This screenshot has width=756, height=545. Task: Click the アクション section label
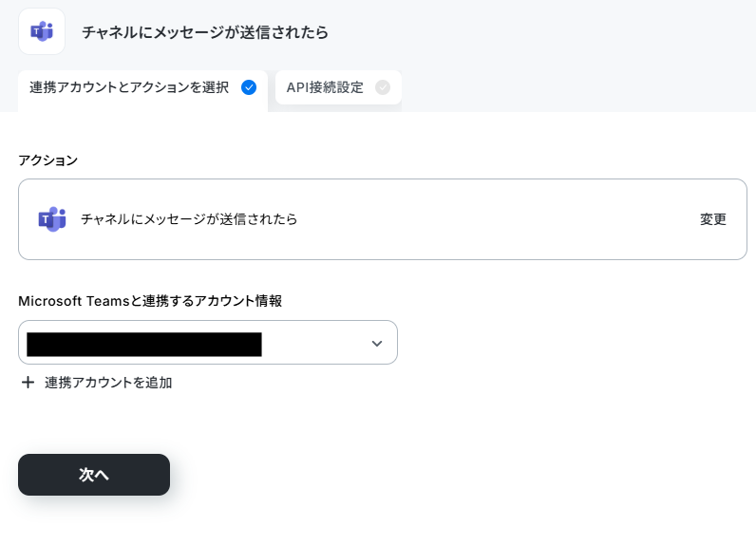(x=47, y=160)
